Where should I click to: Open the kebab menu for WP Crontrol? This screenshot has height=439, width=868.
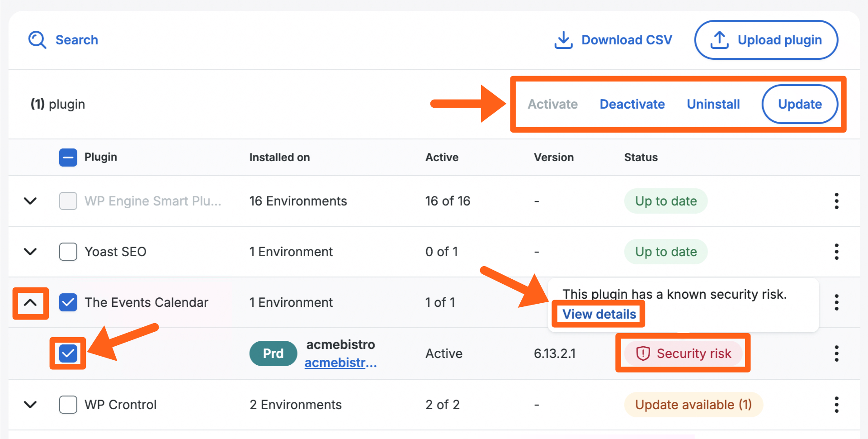point(836,405)
